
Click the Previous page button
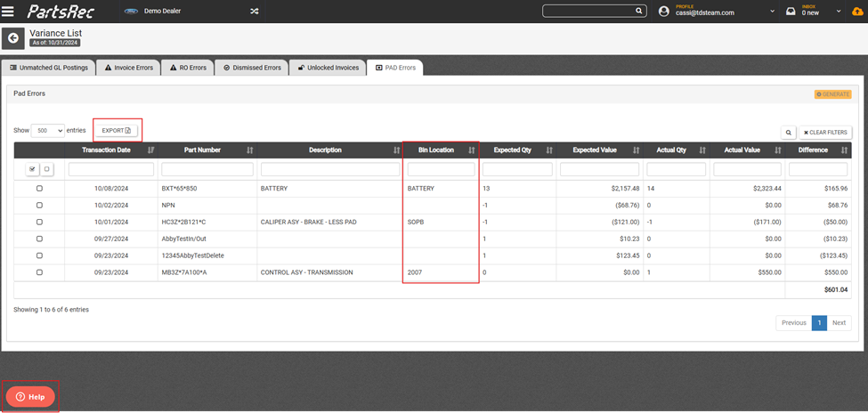click(x=794, y=323)
